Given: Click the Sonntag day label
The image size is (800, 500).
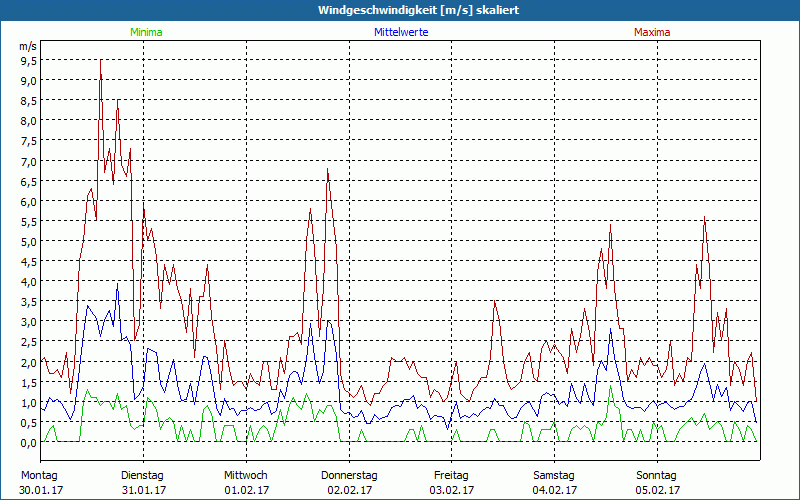Looking at the screenshot, I should [x=656, y=476].
